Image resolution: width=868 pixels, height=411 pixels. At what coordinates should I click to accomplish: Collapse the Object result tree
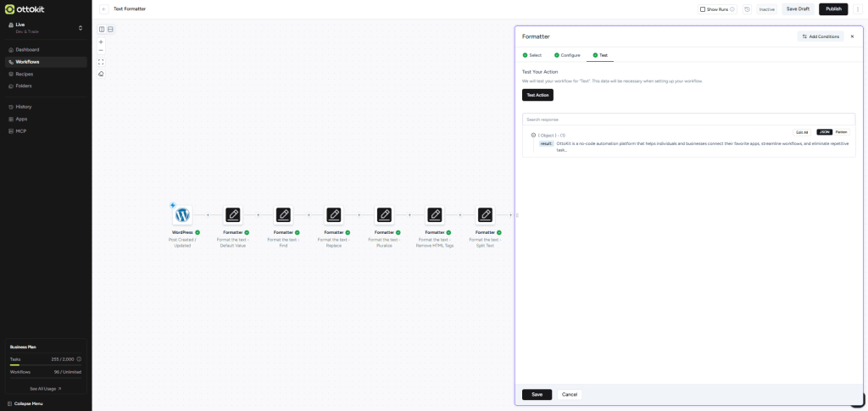(x=533, y=135)
